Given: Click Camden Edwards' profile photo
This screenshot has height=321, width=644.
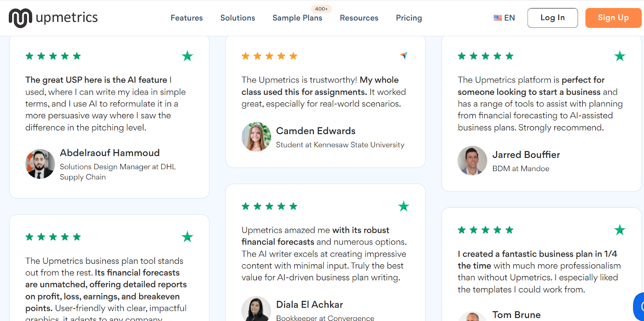Looking at the screenshot, I should [x=256, y=137].
